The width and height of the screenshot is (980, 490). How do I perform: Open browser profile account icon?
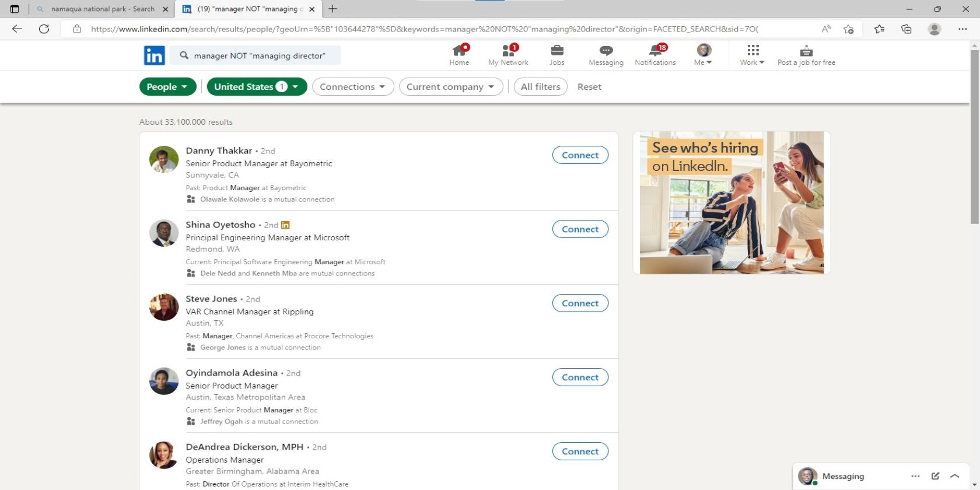tap(935, 29)
